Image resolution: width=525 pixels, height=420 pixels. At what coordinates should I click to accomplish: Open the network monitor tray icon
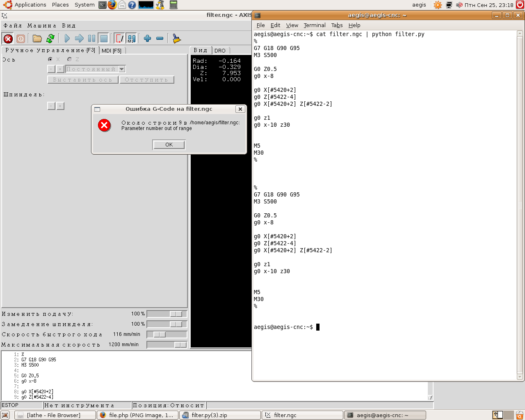click(449, 5)
